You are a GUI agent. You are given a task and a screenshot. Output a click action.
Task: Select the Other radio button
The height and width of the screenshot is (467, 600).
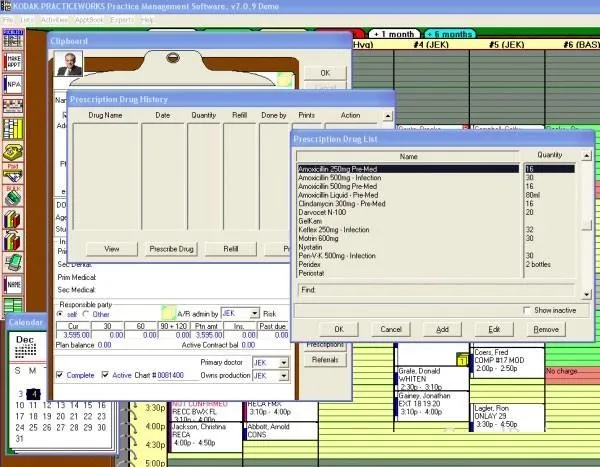[x=86, y=314]
